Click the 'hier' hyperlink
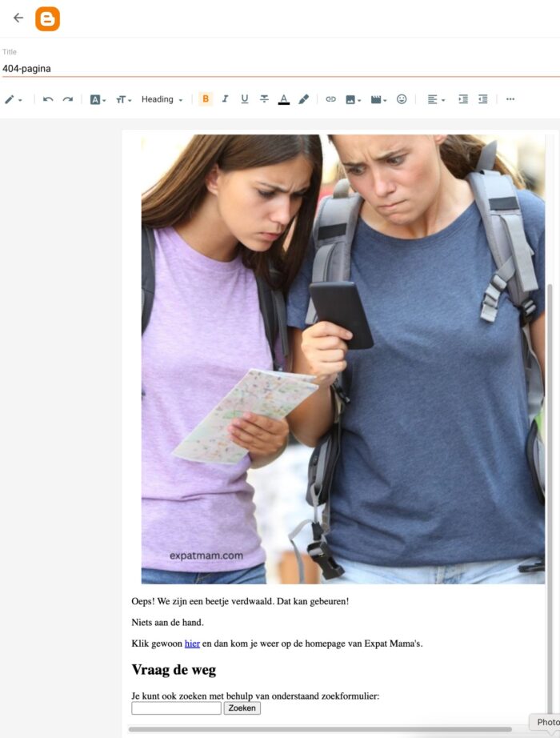Viewport: 560px width, 738px height. pyautogui.click(x=192, y=644)
